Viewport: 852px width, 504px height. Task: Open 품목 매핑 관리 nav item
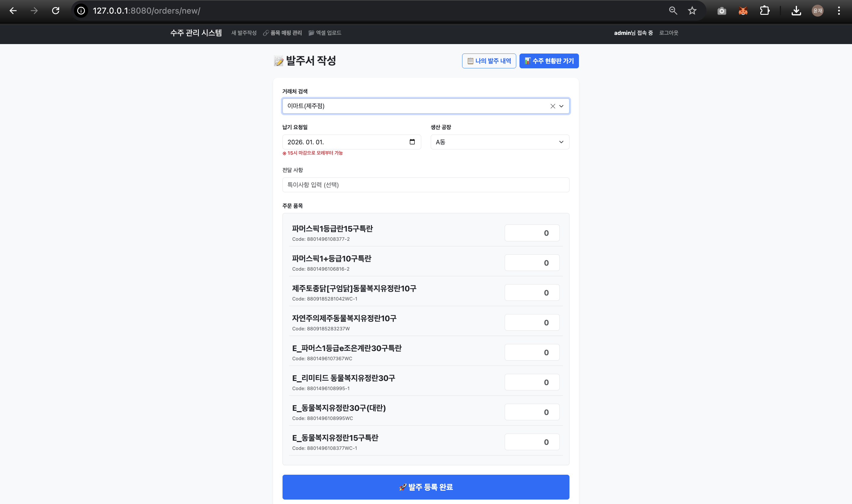pyautogui.click(x=283, y=33)
